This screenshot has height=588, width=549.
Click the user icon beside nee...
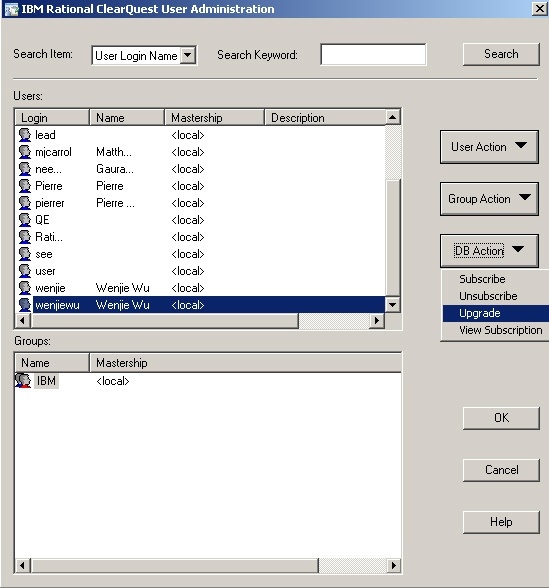coord(25,169)
